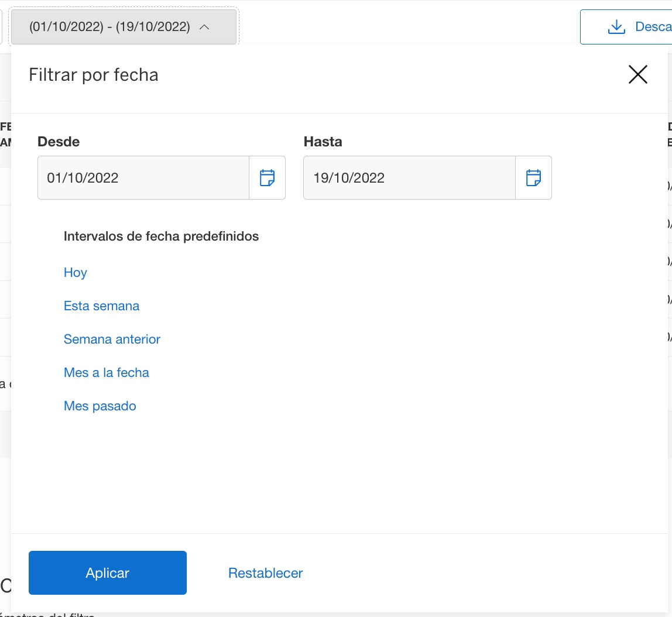Select the Hoy date preset
This screenshot has width=672, height=617.
(75, 272)
